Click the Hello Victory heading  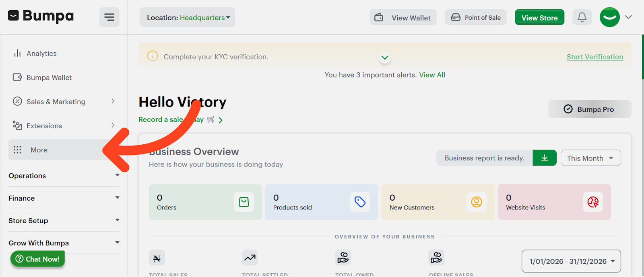[182, 102]
